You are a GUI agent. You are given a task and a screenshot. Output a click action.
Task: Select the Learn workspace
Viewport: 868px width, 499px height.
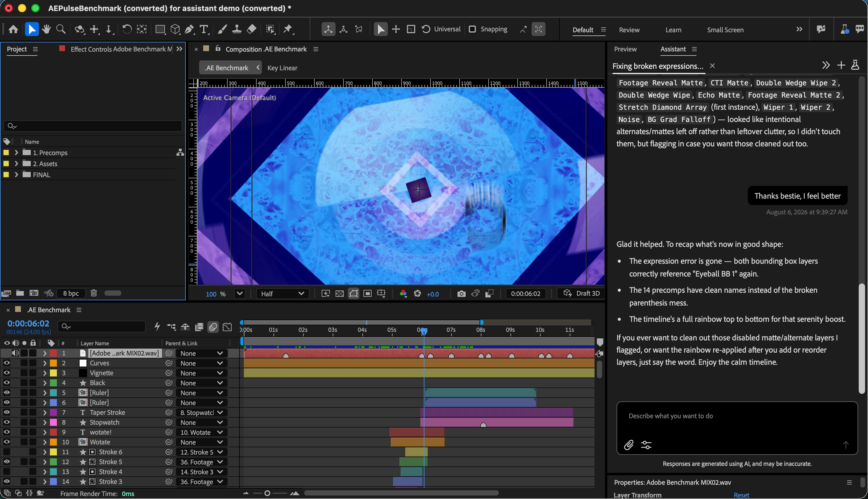[673, 30]
